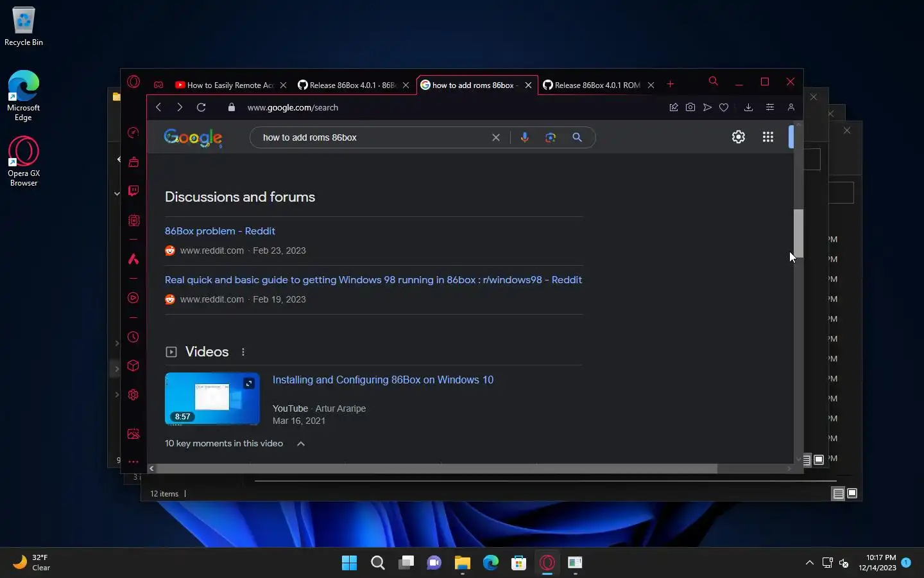Open Google quick settings gear
The height and width of the screenshot is (578, 924).
click(x=739, y=137)
